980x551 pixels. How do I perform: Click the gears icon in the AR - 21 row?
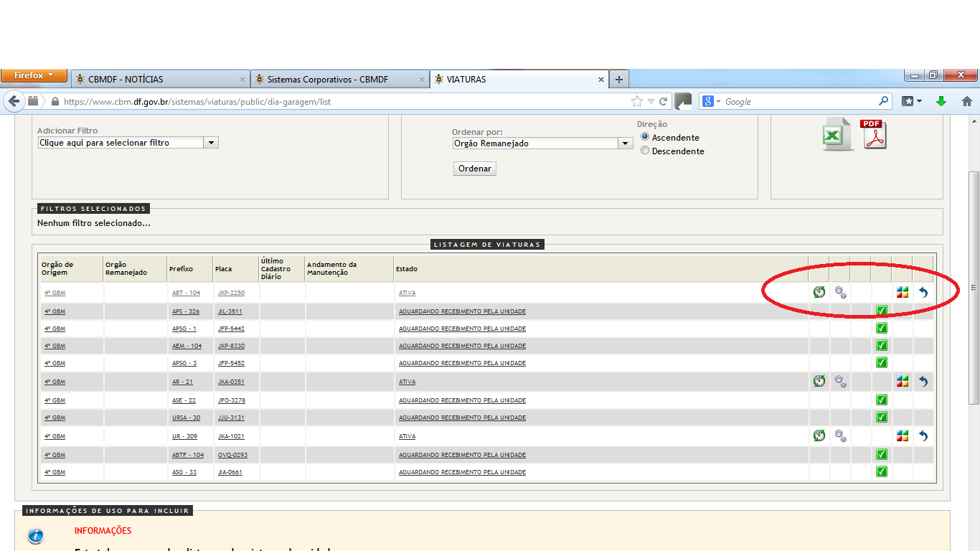pos(840,381)
